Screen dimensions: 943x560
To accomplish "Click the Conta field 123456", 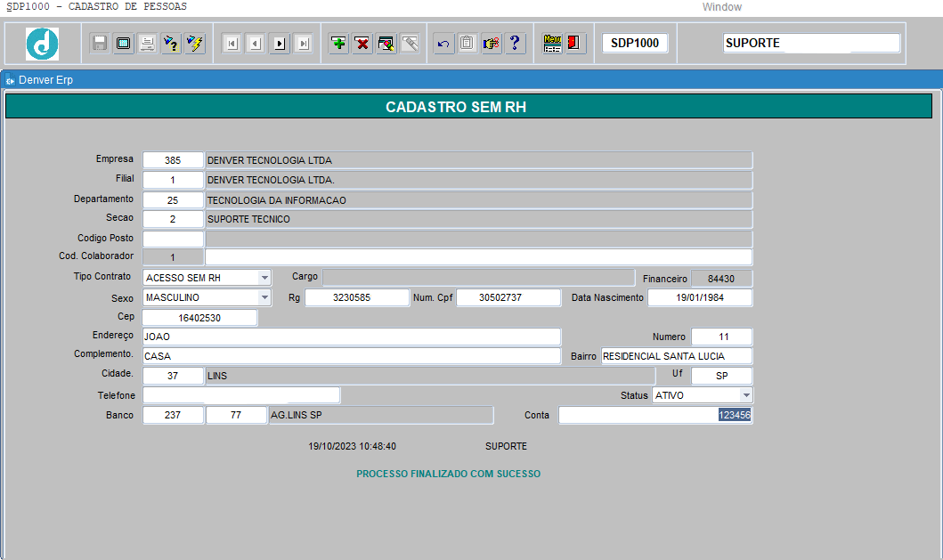I will pyautogui.click(x=655, y=415).
